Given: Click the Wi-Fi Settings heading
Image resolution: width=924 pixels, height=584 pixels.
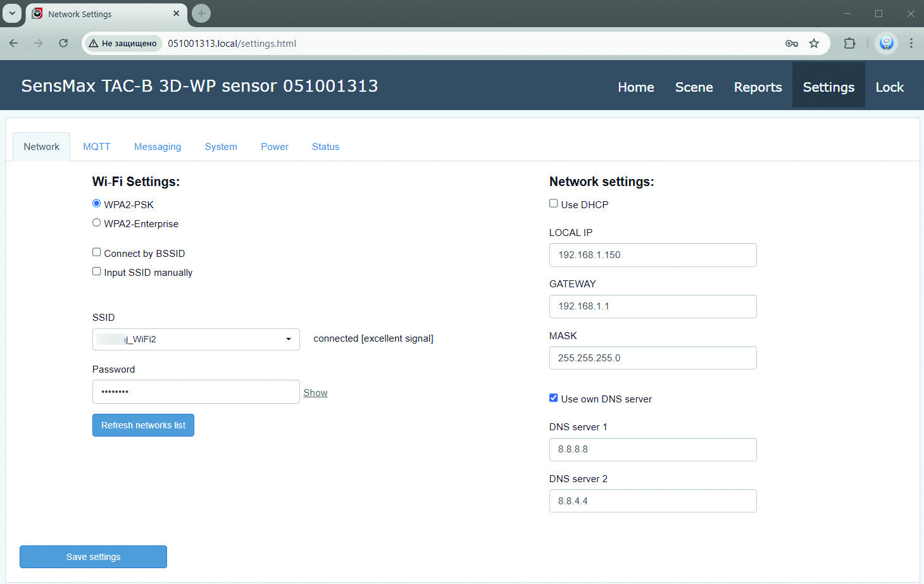Looking at the screenshot, I should tap(136, 182).
